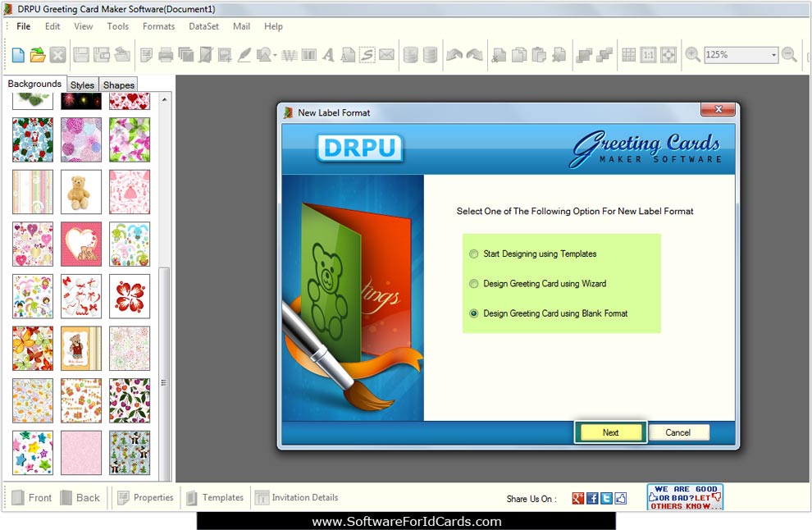Choose the colorful stars background thumbnail
The height and width of the screenshot is (530, 812).
pyautogui.click(x=33, y=453)
